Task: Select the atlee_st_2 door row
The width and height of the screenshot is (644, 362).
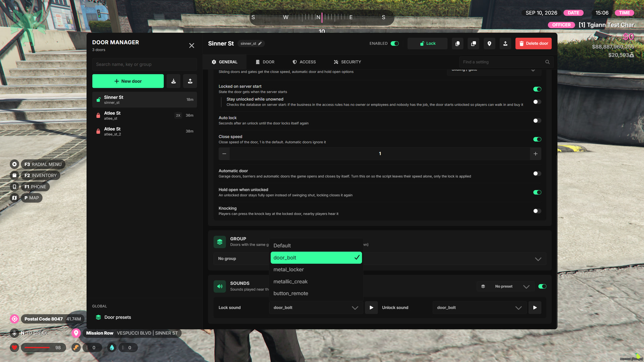Action: (x=145, y=131)
